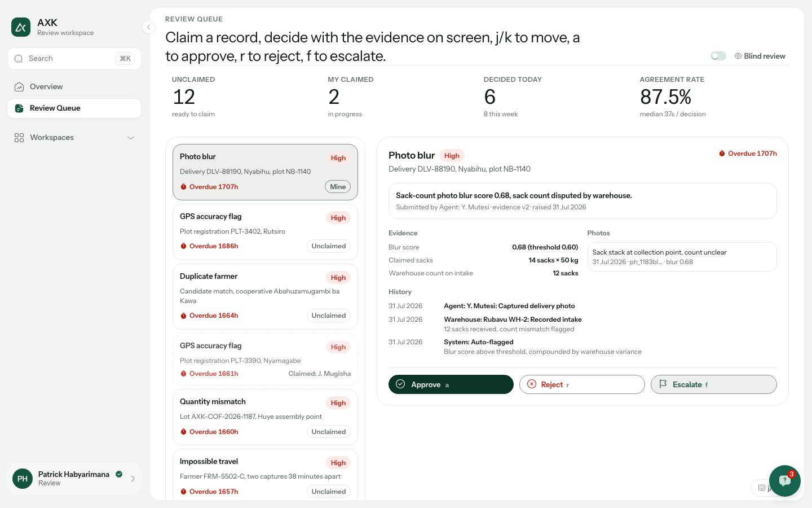This screenshot has height=508, width=812.
Task: Click the eye icon beside Blind review
Action: (738, 56)
